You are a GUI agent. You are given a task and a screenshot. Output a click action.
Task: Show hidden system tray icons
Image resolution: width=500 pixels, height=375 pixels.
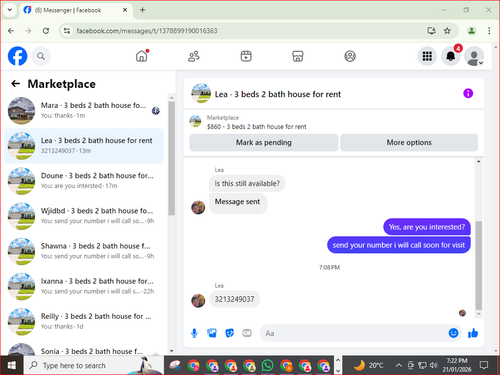[398, 365]
